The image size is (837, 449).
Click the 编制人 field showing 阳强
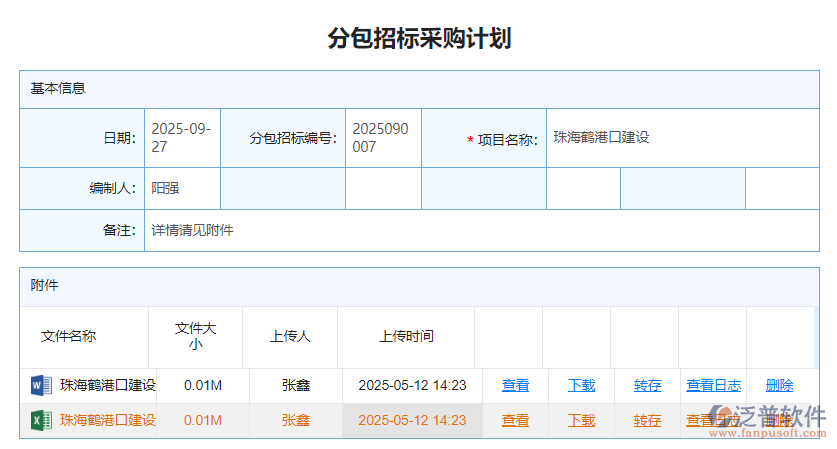182,188
